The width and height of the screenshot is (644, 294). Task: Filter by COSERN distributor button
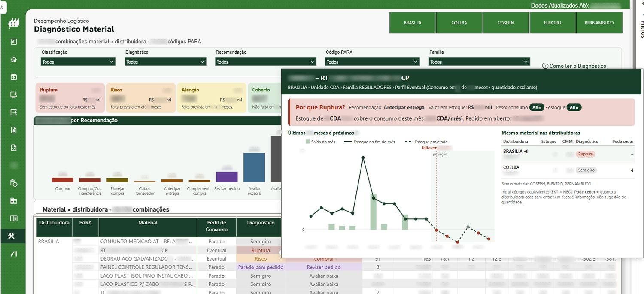(x=506, y=23)
